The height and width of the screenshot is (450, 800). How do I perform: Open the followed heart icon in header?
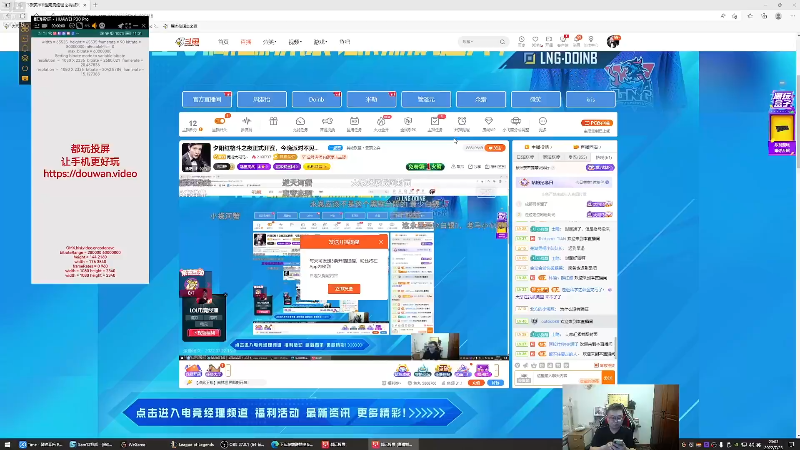(x=535, y=40)
